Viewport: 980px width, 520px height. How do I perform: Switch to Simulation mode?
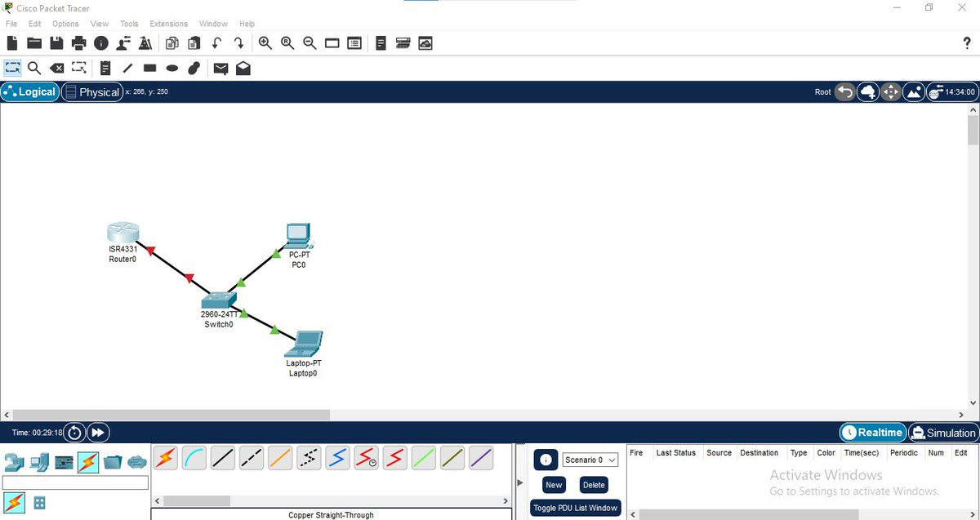click(942, 433)
